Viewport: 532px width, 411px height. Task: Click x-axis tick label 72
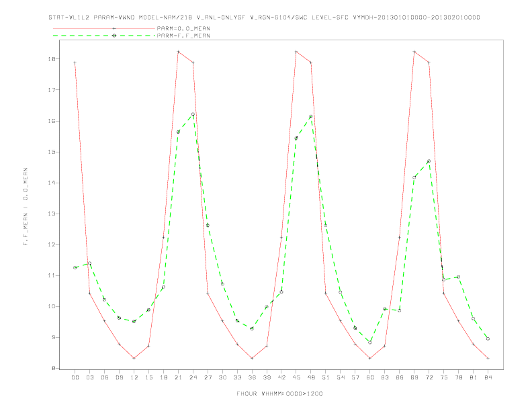[x=429, y=377]
